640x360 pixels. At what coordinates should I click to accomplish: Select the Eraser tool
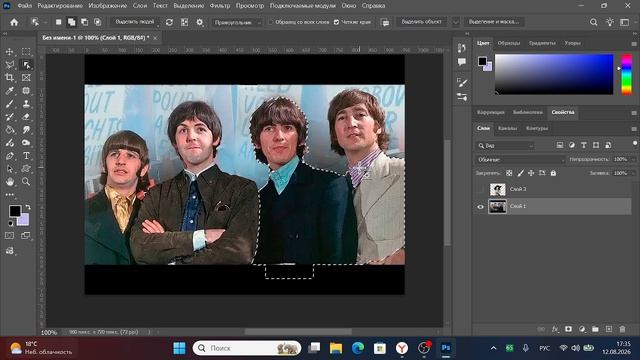click(x=26, y=117)
